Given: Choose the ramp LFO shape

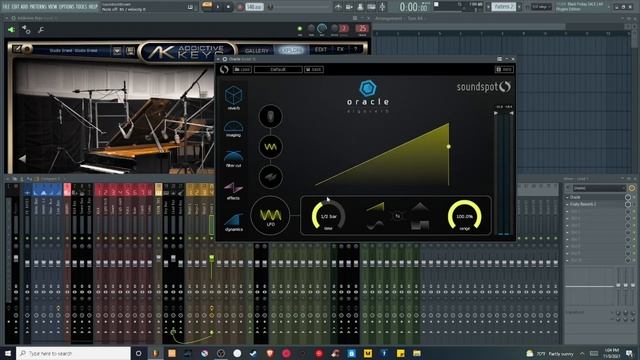Looking at the screenshot, I should [375, 207].
